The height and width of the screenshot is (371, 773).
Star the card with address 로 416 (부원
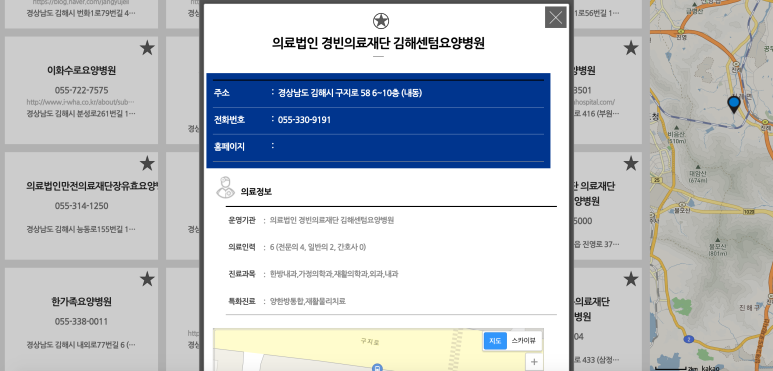pyautogui.click(x=631, y=48)
